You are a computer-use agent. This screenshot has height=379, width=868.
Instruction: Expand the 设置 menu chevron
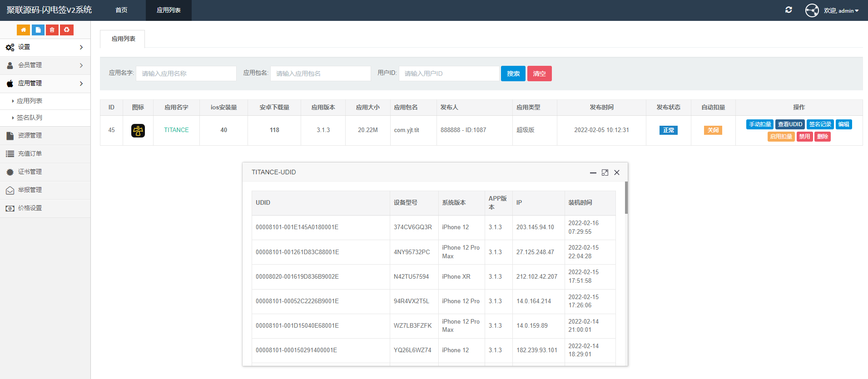click(x=81, y=47)
